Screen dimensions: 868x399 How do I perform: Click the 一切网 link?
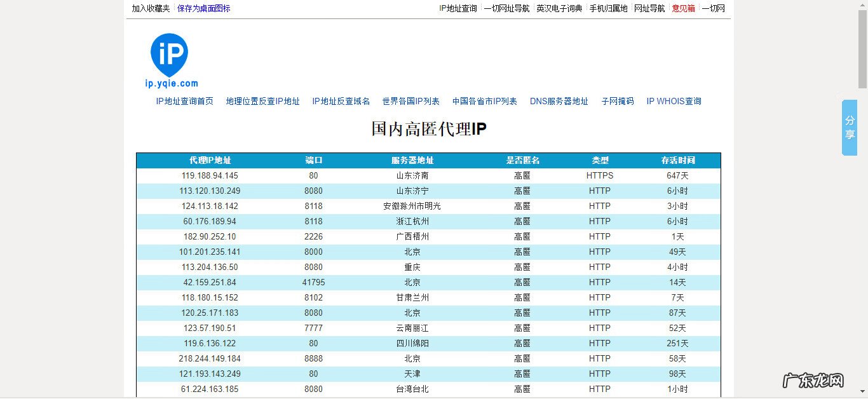click(x=714, y=8)
